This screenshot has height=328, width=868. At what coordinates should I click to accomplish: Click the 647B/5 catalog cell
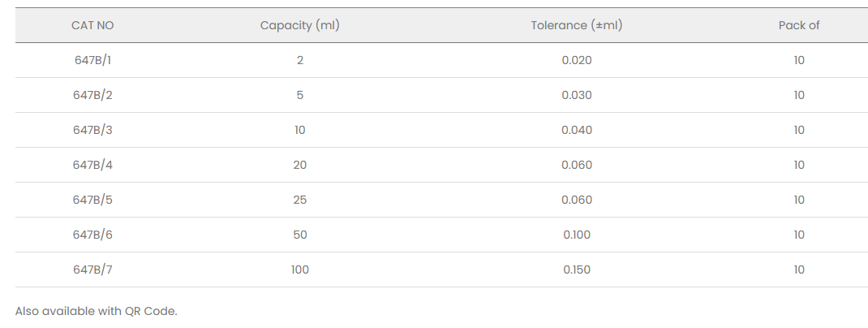pyautogui.click(x=92, y=200)
